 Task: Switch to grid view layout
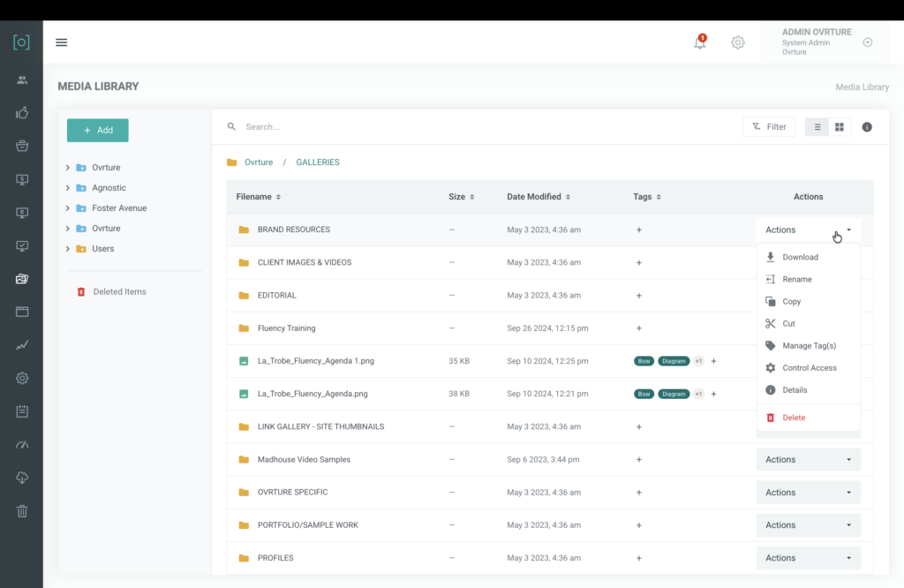pyautogui.click(x=841, y=126)
